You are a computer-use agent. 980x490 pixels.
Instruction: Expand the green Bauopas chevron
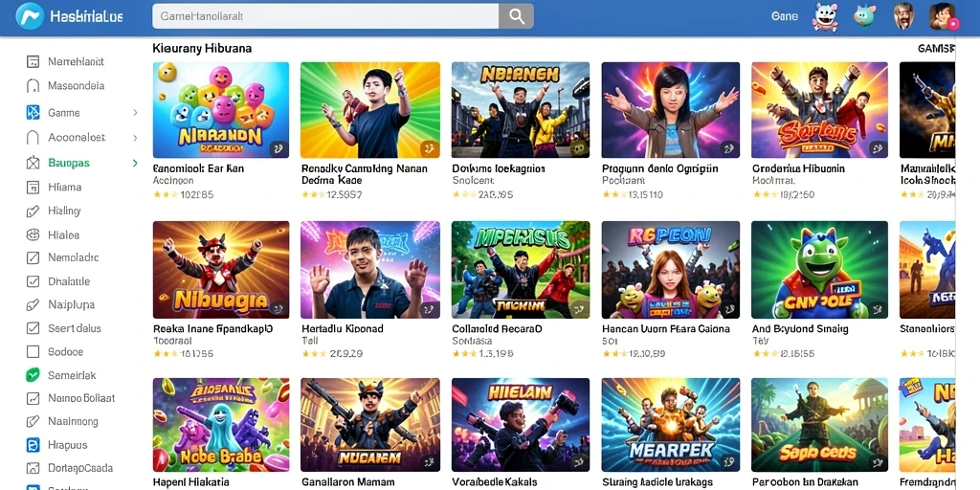[134, 163]
